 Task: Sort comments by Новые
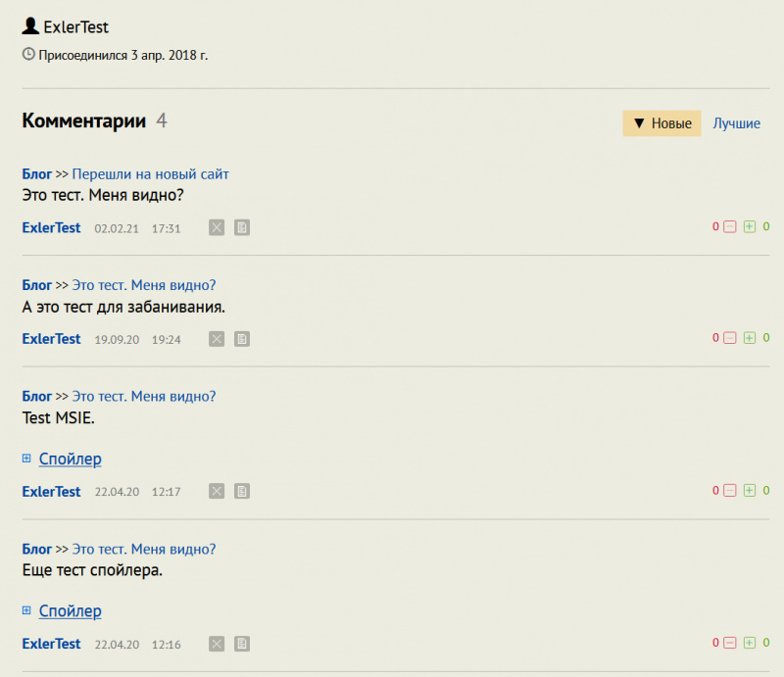(x=661, y=123)
